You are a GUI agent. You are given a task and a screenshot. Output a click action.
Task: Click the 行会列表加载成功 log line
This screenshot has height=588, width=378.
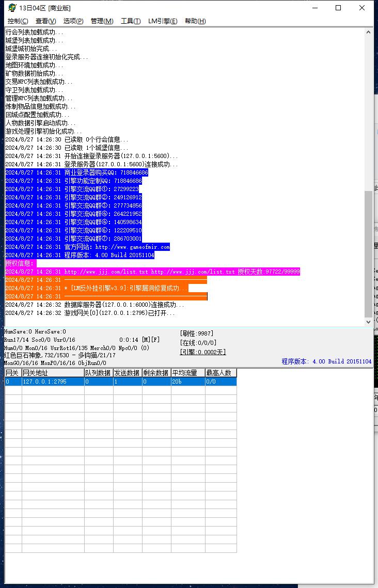point(34,32)
